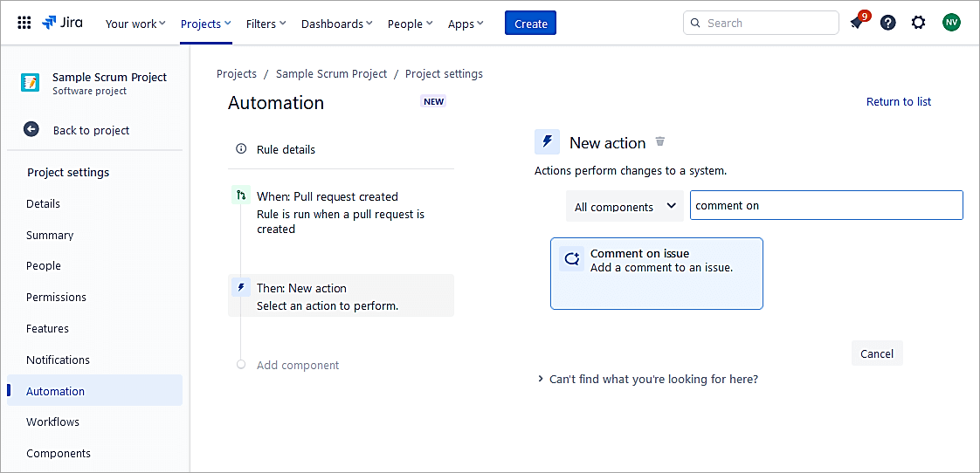The image size is (980, 473).
Task: Delete the new action using trash icon
Action: (660, 141)
